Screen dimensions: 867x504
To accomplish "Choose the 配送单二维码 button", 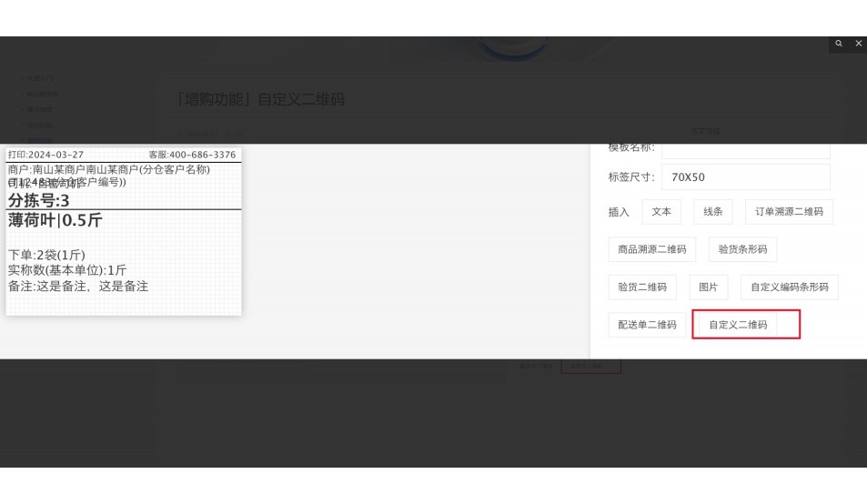I will tap(647, 325).
